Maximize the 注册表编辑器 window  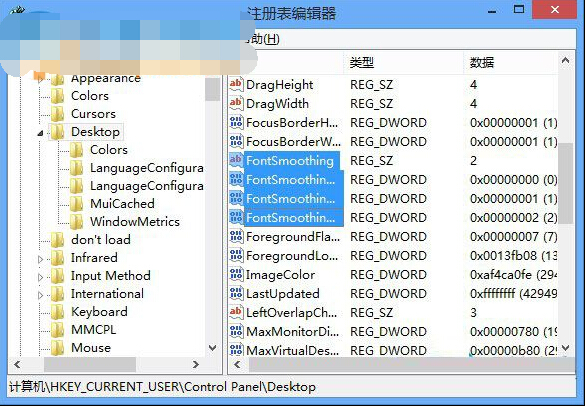pos(519,10)
